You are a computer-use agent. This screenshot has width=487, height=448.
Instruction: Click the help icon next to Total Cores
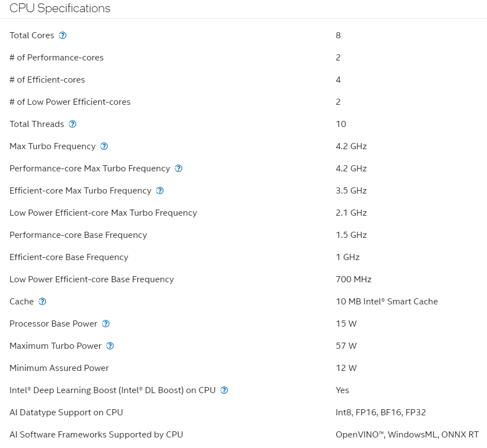pos(63,35)
